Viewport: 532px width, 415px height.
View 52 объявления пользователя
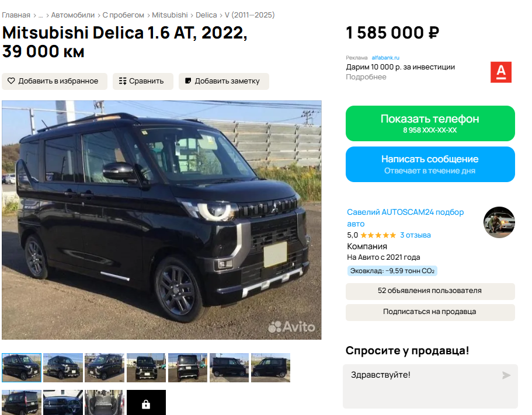click(430, 291)
